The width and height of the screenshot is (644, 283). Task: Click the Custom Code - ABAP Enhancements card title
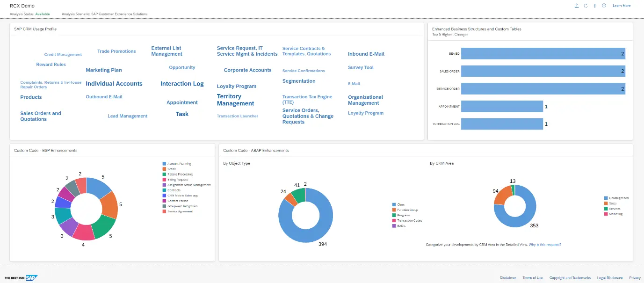[x=256, y=151]
